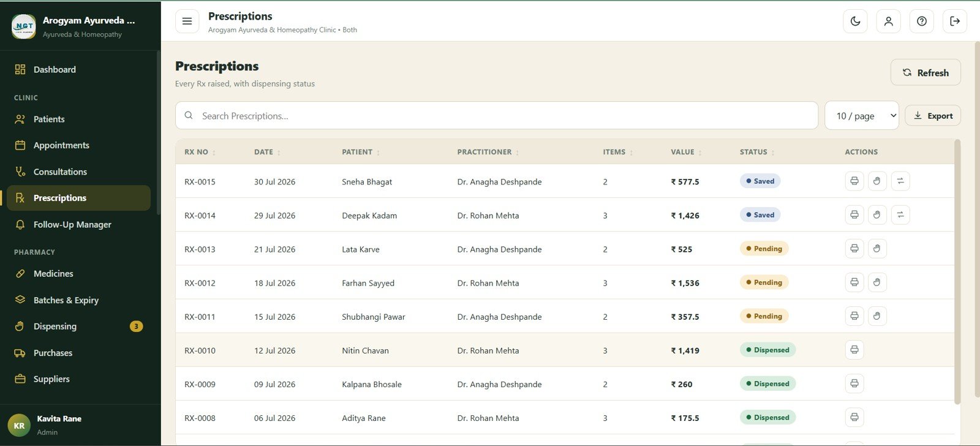Click the logout icon in header

tap(954, 21)
